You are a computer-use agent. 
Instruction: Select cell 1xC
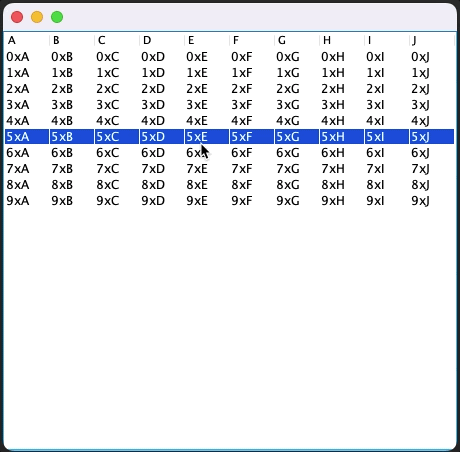coord(117,73)
